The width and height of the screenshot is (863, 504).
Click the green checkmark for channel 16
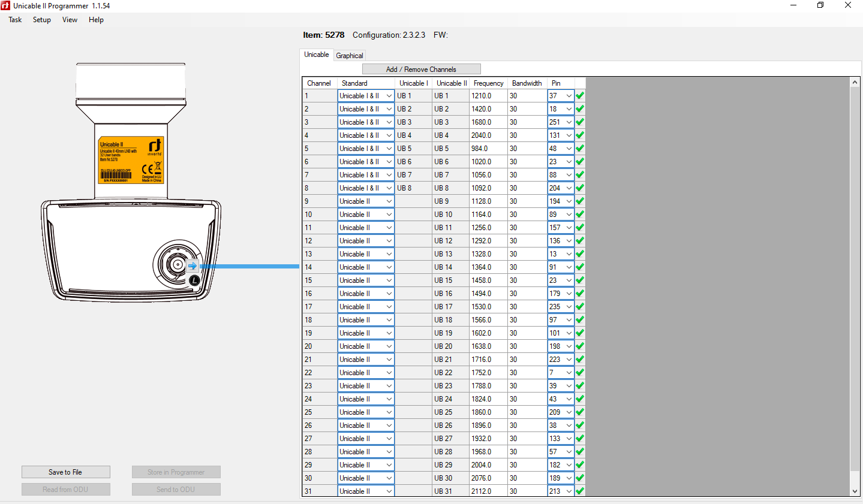[x=580, y=294]
